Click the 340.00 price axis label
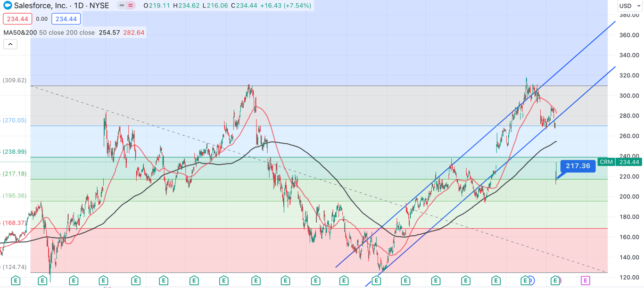644x288 pixels. click(629, 55)
